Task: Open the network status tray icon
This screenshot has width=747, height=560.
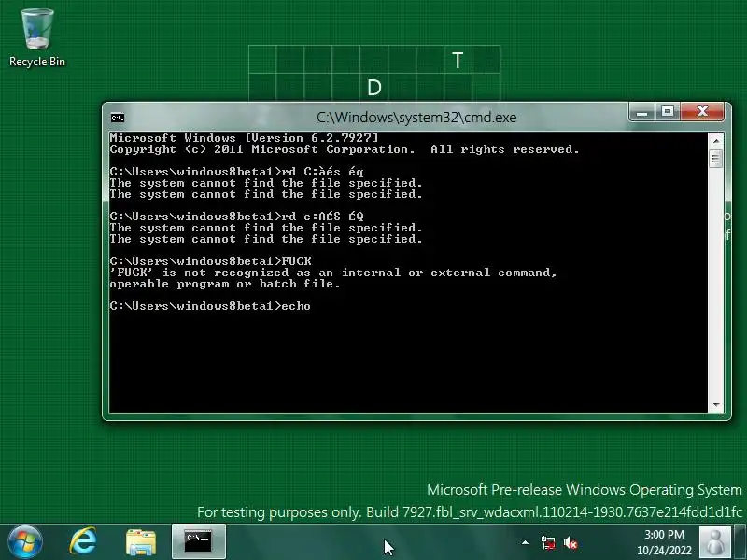Action: pyautogui.click(x=548, y=542)
